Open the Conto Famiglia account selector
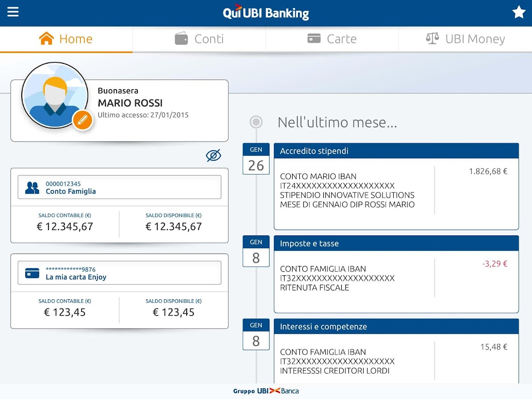Image resolution: width=532 pixels, height=399 pixels. [x=119, y=187]
